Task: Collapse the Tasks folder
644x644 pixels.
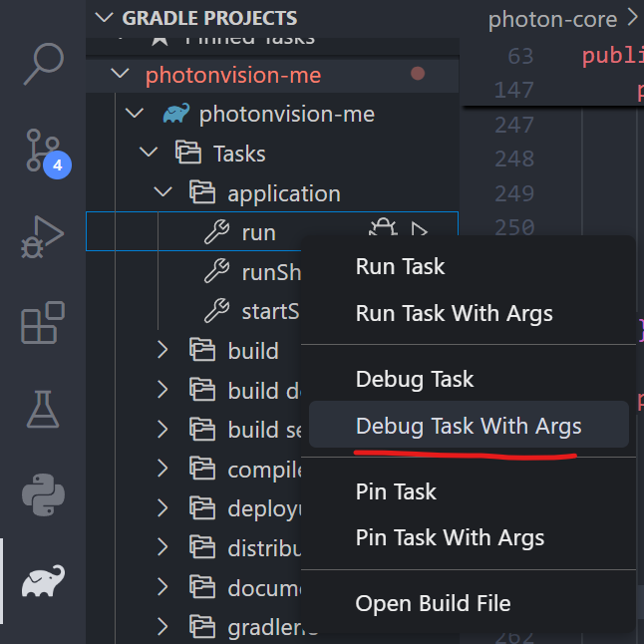Action: [x=149, y=152]
